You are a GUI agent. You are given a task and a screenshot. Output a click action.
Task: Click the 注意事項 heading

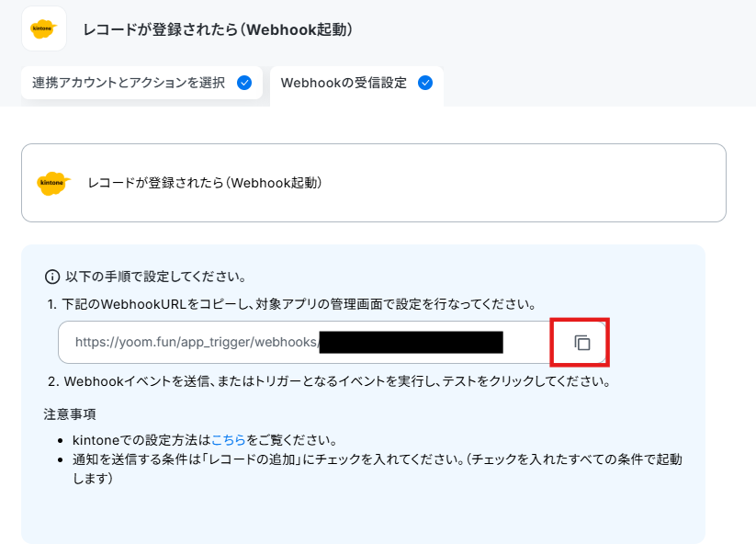coord(70,414)
